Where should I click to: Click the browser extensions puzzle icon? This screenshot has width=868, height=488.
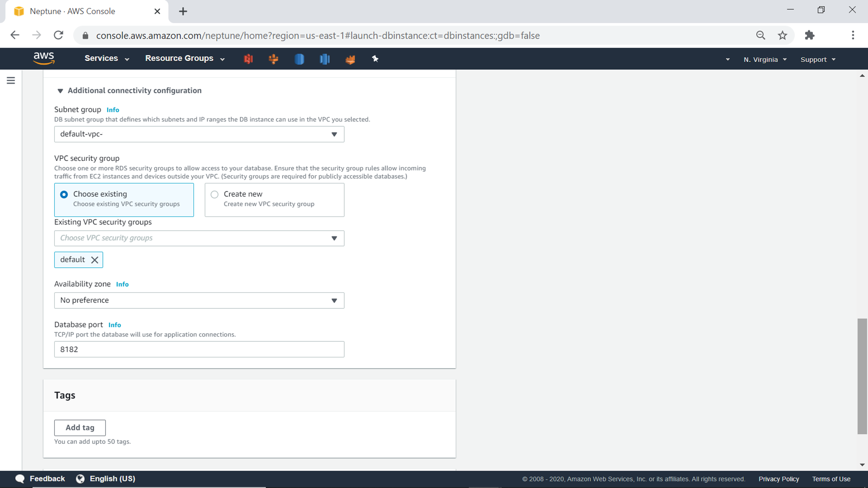(809, 36)
